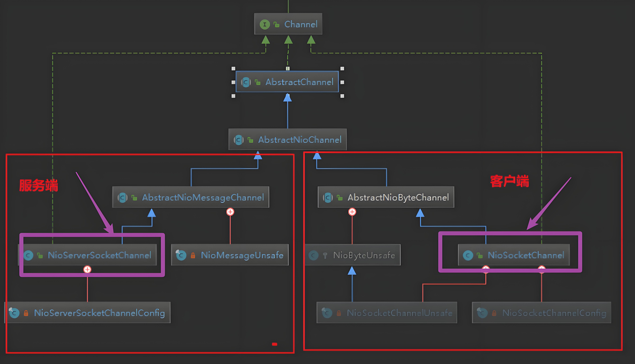Click the plus connector under AbstractNioByteChannel
Viewport: 635px width, 364px height.
tap(352, 212)
